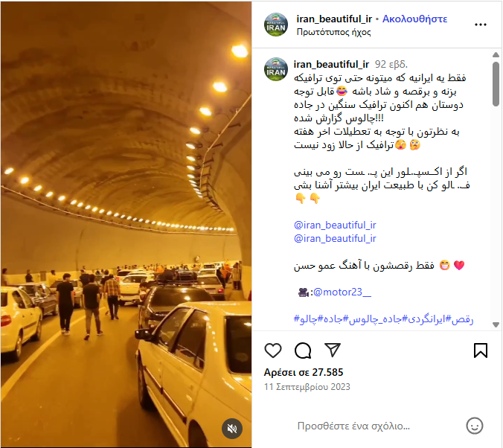Viewport: 503px width, 448px height.
Task: Click the caption scrollbar up arrow
Action: coord(496,54)
